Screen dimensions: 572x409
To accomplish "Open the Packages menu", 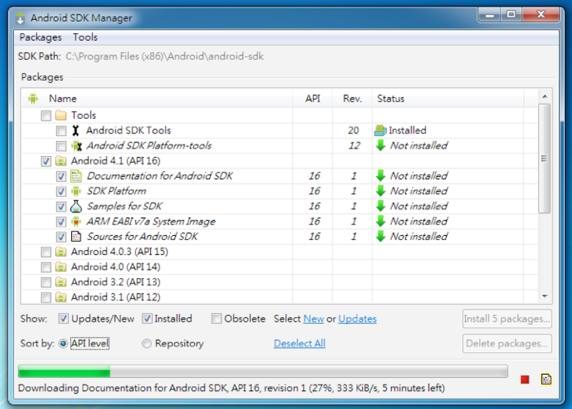I will coord(40,37).
